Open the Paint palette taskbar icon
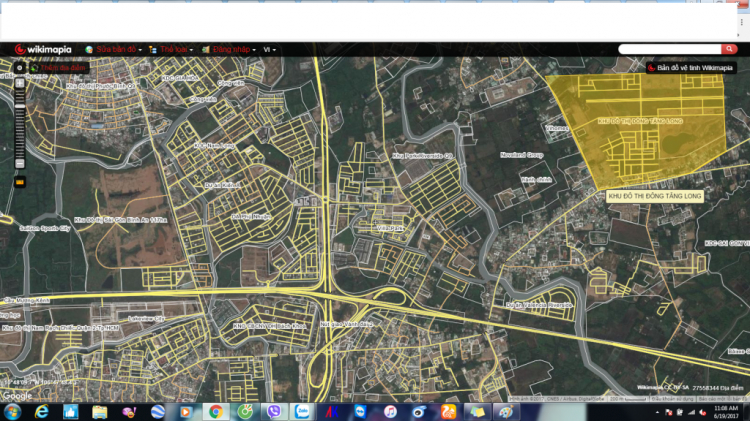 [x=506, y=412]
